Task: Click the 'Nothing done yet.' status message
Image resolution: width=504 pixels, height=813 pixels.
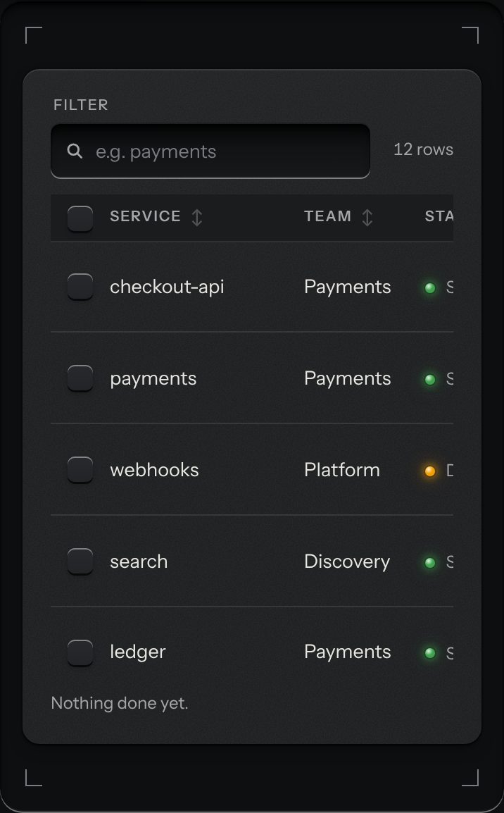Action: pos(120,703)
